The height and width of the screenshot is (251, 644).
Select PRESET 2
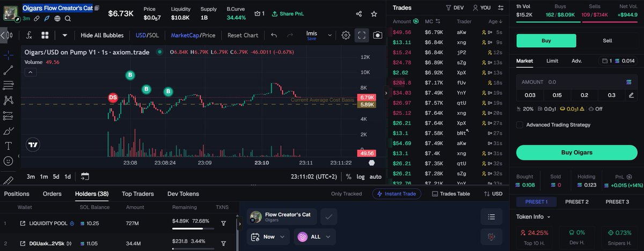pos(577,202)
